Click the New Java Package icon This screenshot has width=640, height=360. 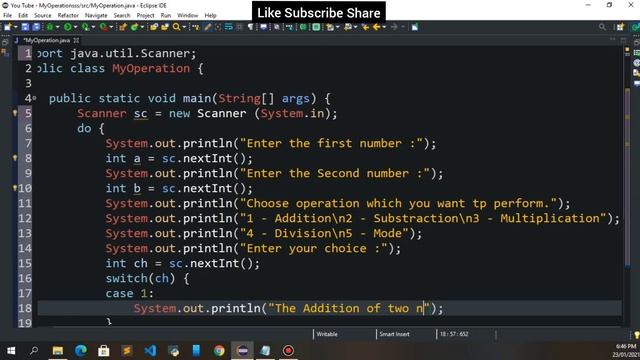coord(123,27)
